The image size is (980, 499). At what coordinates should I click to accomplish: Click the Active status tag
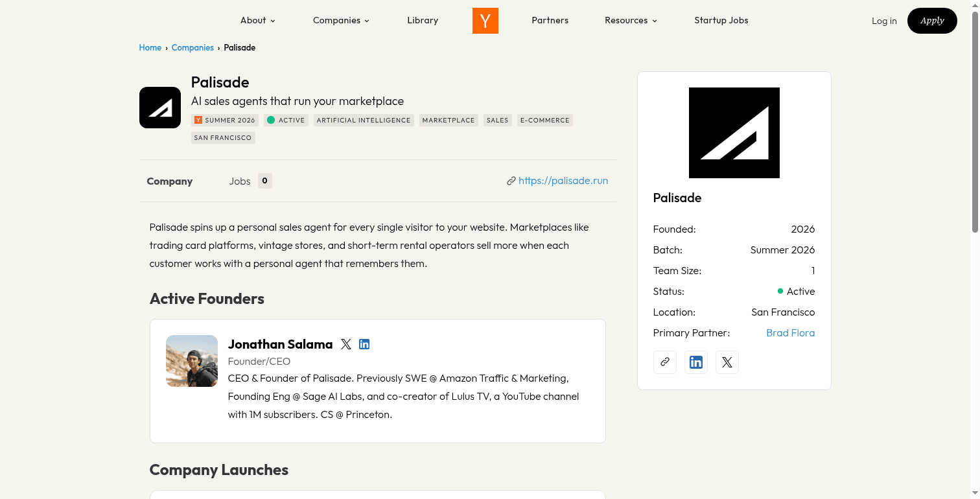[x=286, y=120]
